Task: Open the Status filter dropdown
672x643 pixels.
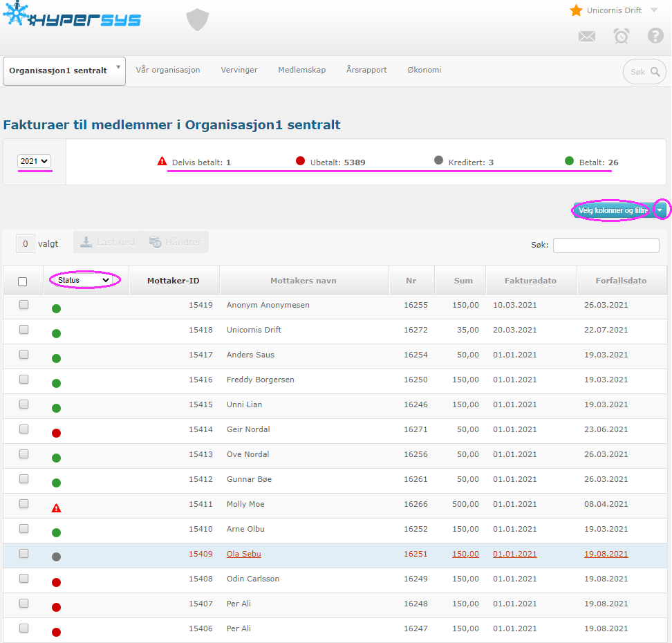Action: click(x=84, y=280)
